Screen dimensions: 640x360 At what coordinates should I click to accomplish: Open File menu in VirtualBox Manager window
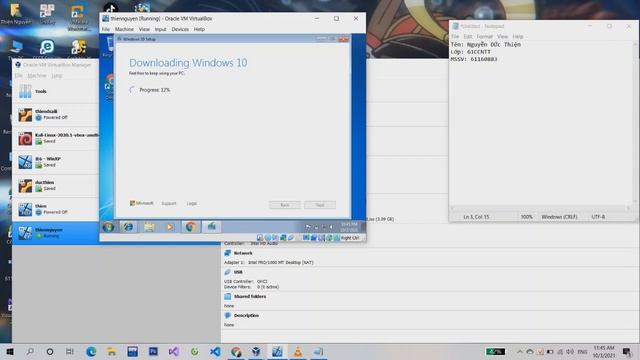click(x=19, y=76)
